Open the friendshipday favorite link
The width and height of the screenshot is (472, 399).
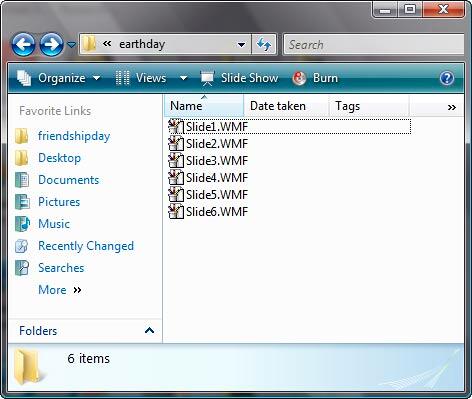74,136
